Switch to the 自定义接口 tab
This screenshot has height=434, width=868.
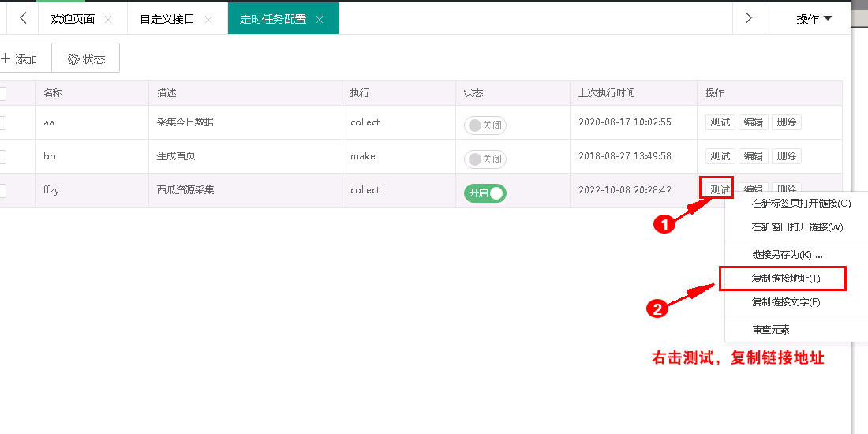[166, 19]
